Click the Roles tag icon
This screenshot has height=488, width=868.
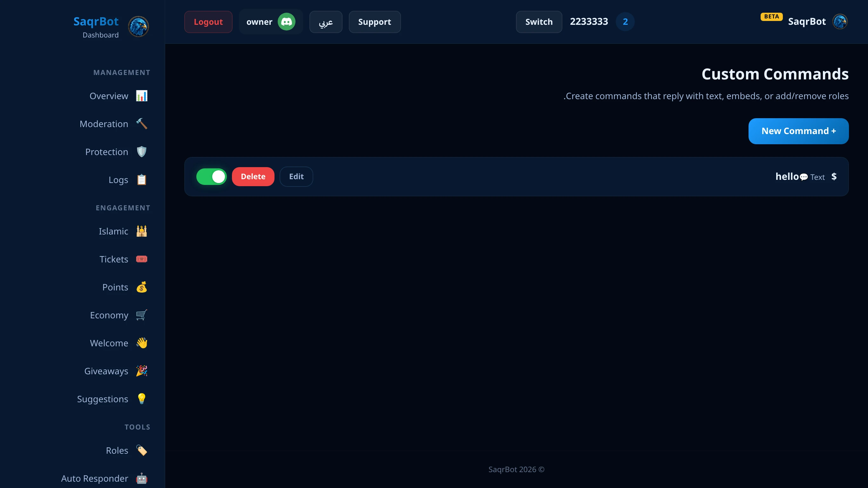141,451
